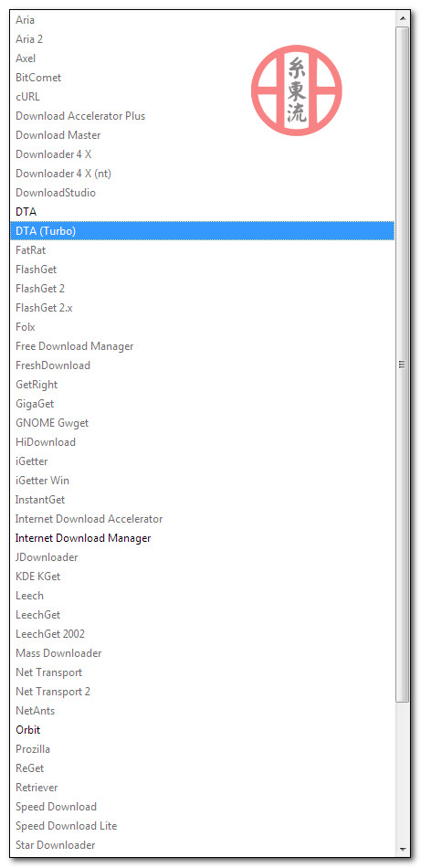Choose FlashGet 2.x in the list

[x=203, y=308]
